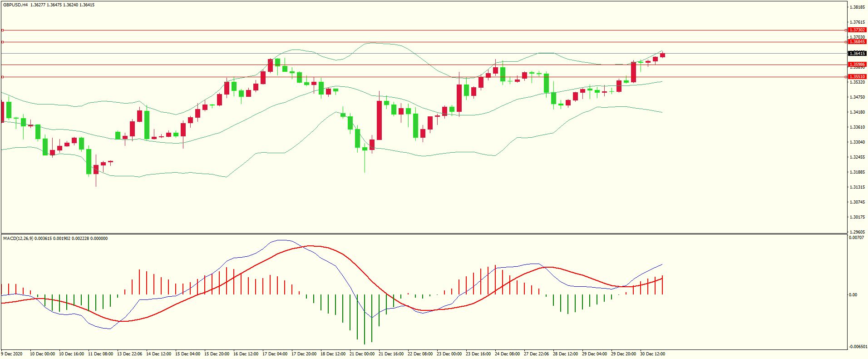This screenshot has width=868, height=359.
Task: Click the 14 Dec 12:00 time label
Action: tap(158, 354)
